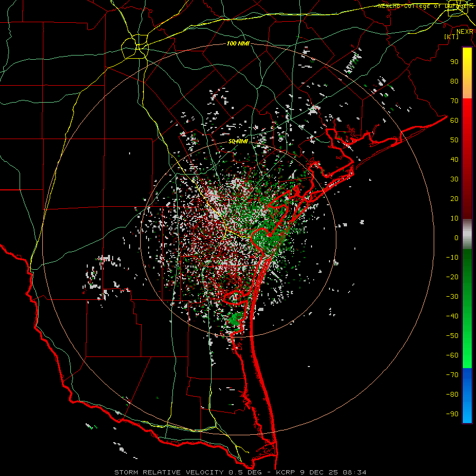The width and height of the screenshot is (476, 476).
Task: Click the -50 value on velocity scale
Action: pyautogui.click(x=452, y=336)
